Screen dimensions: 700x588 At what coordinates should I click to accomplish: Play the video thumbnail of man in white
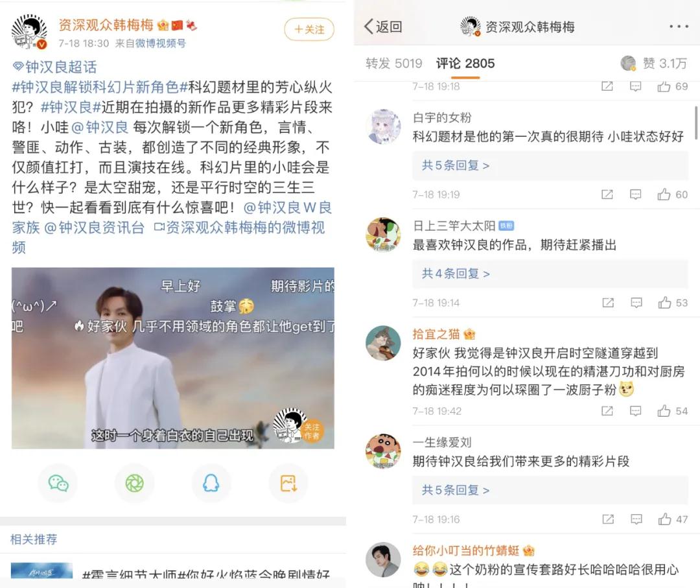coord(173,358)
